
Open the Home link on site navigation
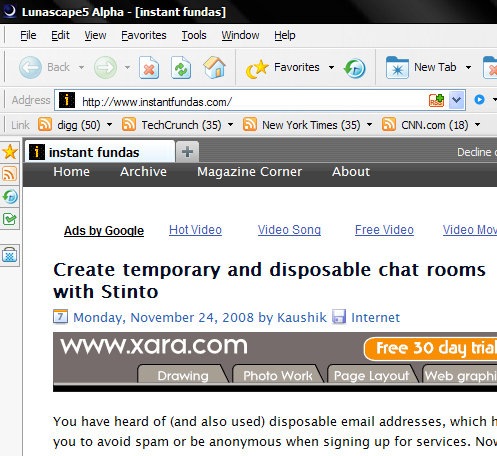[71, 172]
